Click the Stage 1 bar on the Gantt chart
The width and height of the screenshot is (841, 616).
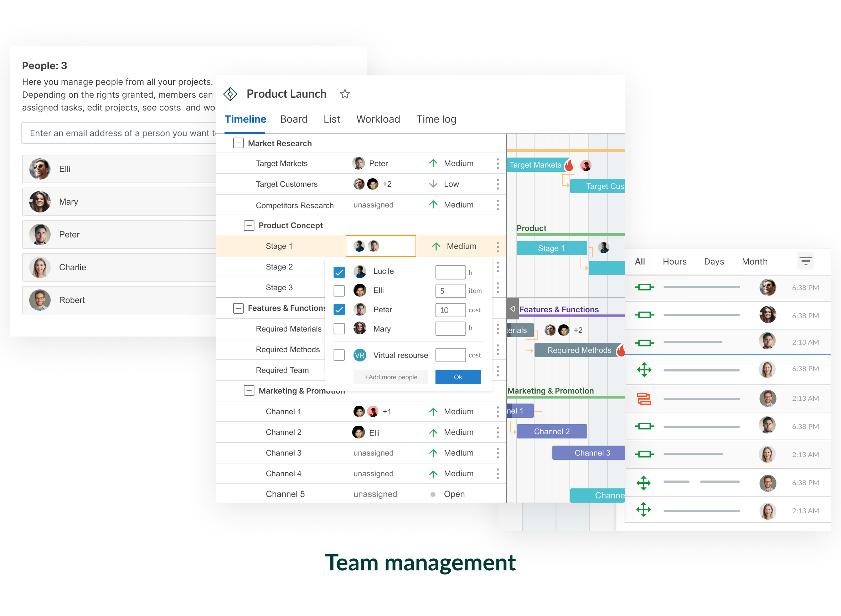click(551, 248)
